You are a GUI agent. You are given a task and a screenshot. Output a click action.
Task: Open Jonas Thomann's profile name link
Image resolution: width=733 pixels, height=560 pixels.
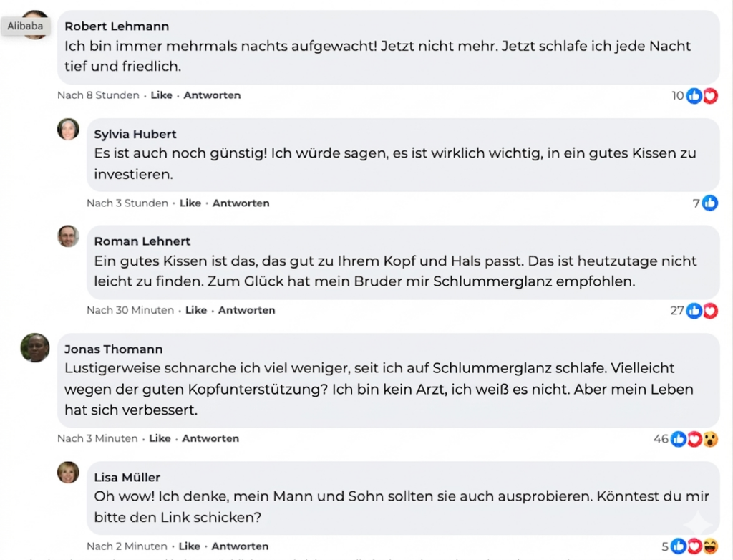click(x=113, y=349)
